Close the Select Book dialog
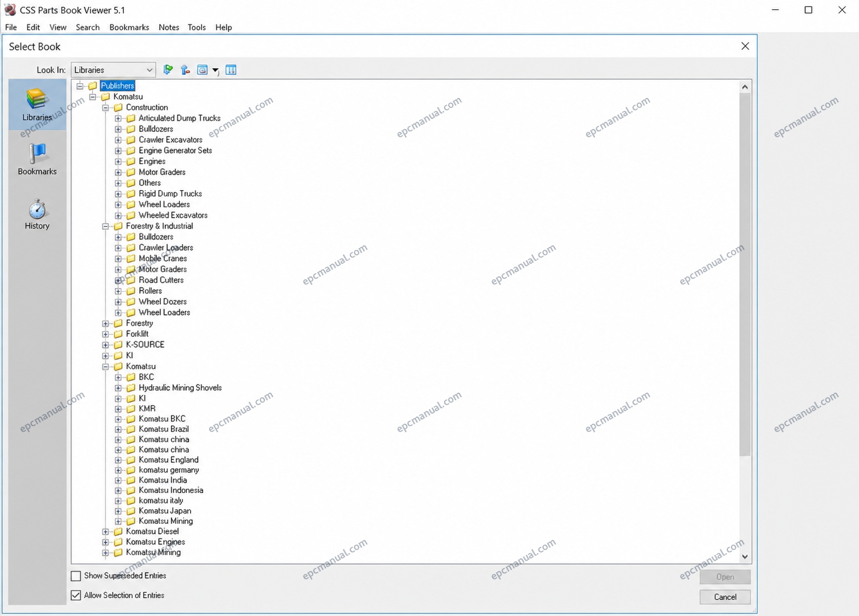The height and width of the screenshot is (616, 859). tap(745, 46)
